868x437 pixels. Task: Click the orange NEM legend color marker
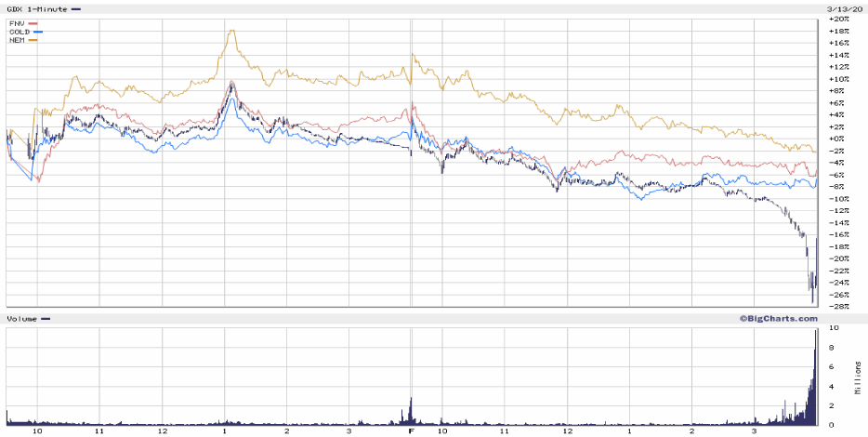coord(33,40)
